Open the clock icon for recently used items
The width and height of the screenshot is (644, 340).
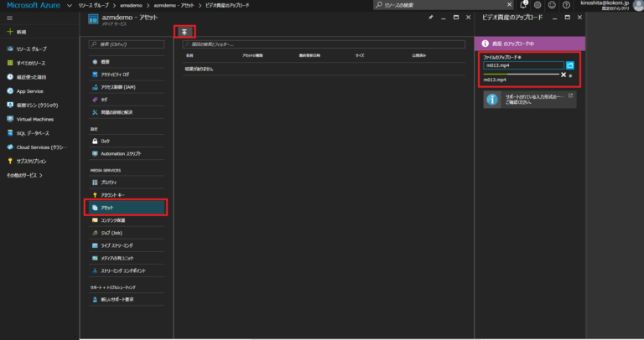tap(10, 77)
